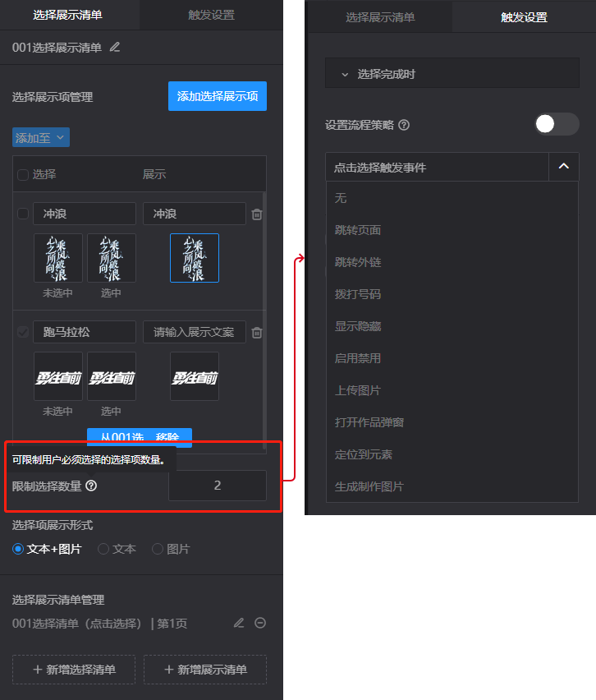
Task: Open the 添加至 dropdown
Action: point(41,137)
